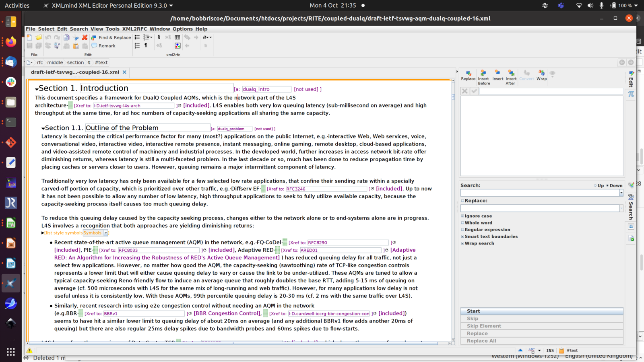Click the section symbol (§) icon
This screenshot has width=644, height=362.
(x=159, y=37)
